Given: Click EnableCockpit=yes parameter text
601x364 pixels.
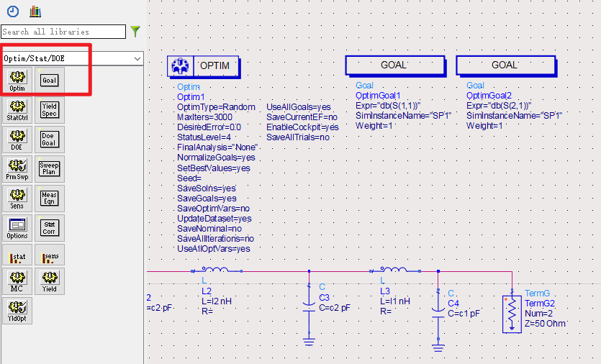Looking at the screenshot, I should click(x=302, y=127).
